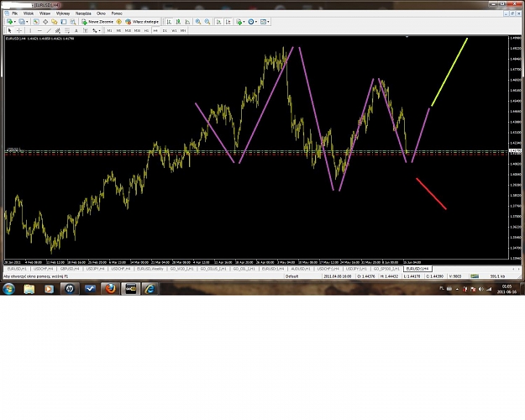Toggle the Market Watch window icon
The image size is (525, 420).
pos(36,22)
